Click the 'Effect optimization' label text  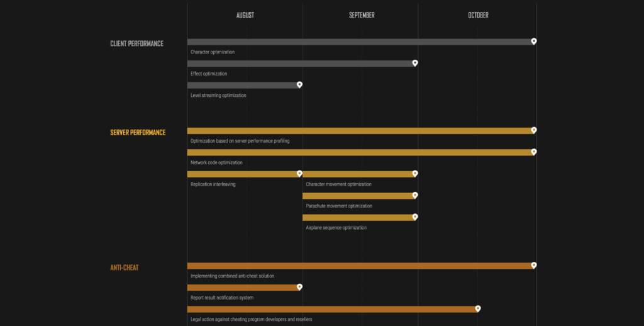209,74
